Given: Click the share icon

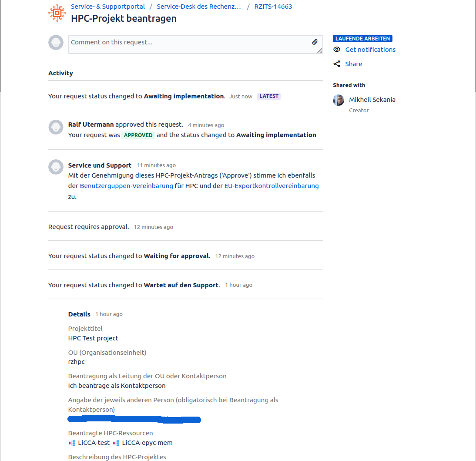Looking at the screenshot, I should (337, 64).
